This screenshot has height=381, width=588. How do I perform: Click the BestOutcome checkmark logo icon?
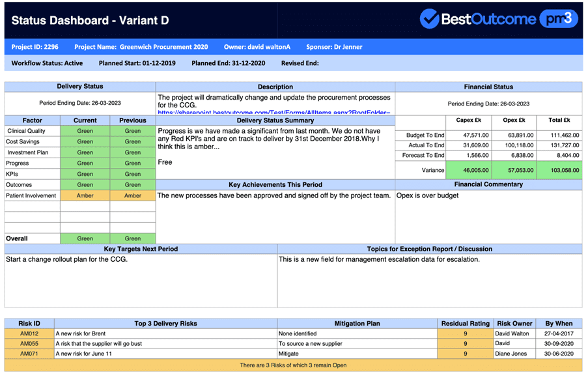point(429,18)
